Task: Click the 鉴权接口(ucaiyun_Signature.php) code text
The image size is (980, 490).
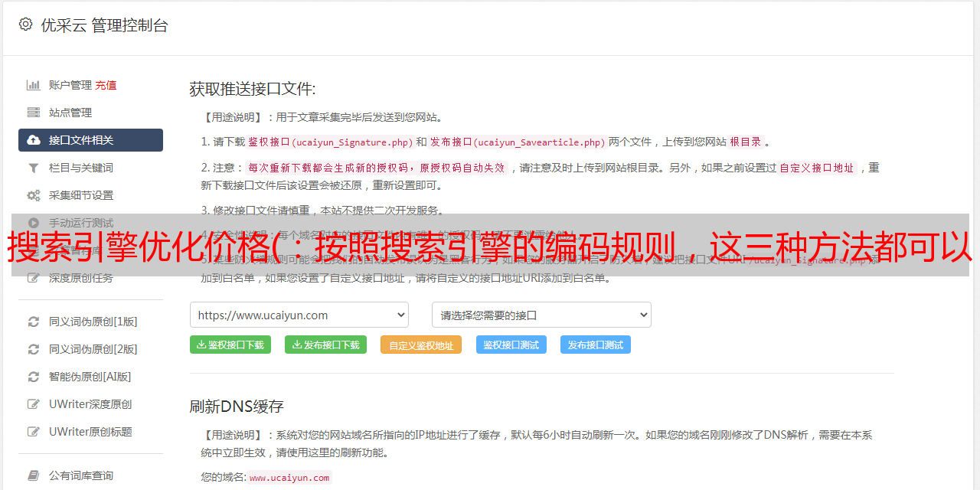Action: (x=330, y=142)
